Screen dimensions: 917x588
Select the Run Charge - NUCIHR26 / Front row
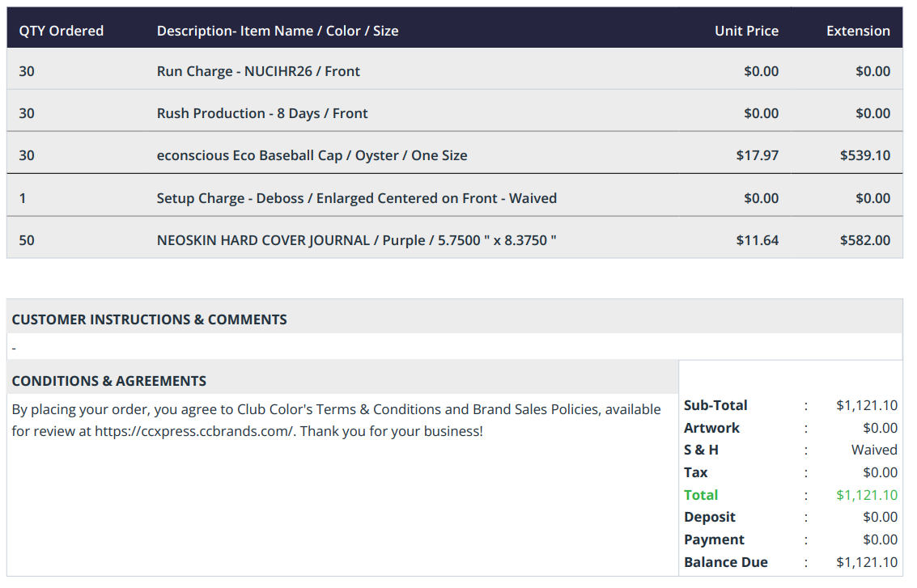click(454, 69)
